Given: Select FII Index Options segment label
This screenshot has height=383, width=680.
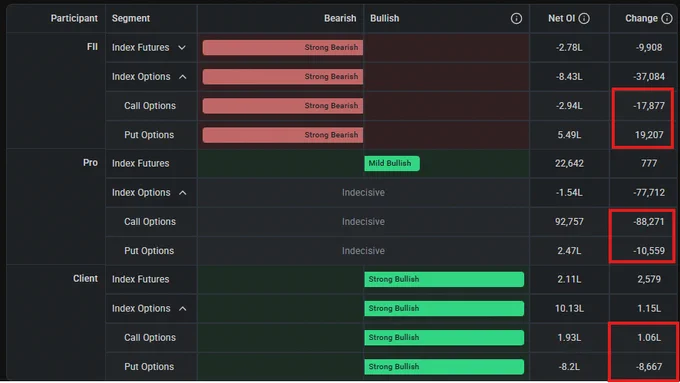Looking at the screenshot, I should [141, 76].
